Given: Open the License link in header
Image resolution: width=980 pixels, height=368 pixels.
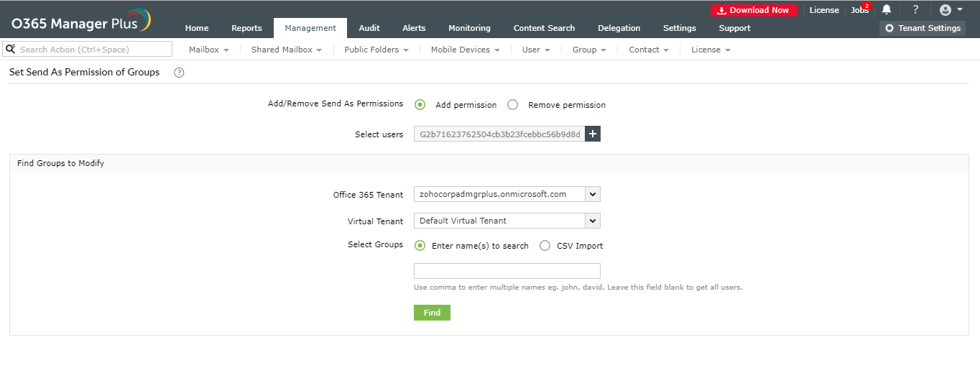Looking at the screenshot, I should click(824, 10).
